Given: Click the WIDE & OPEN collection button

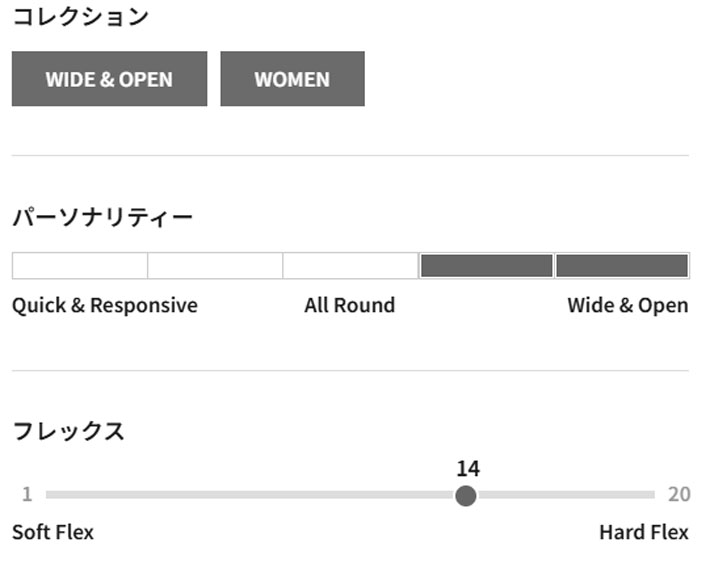Looking at the screenshot, I should [109, 79].
